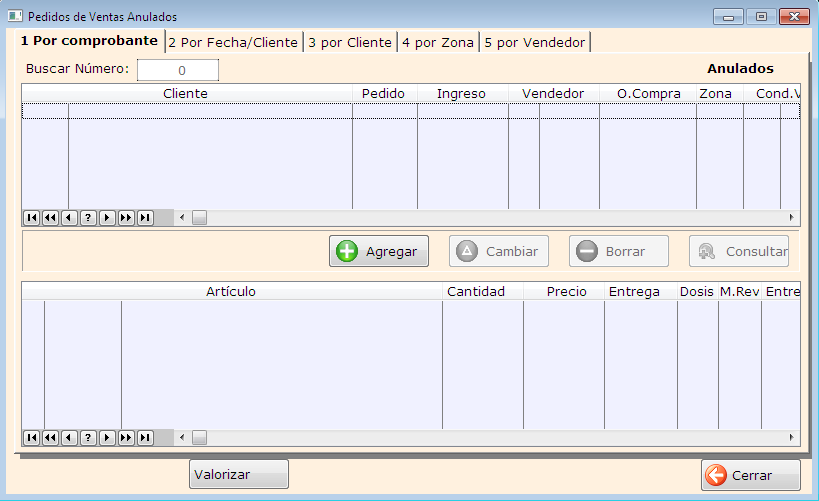Select the '4 por Zona' tab

coord(438,42)
